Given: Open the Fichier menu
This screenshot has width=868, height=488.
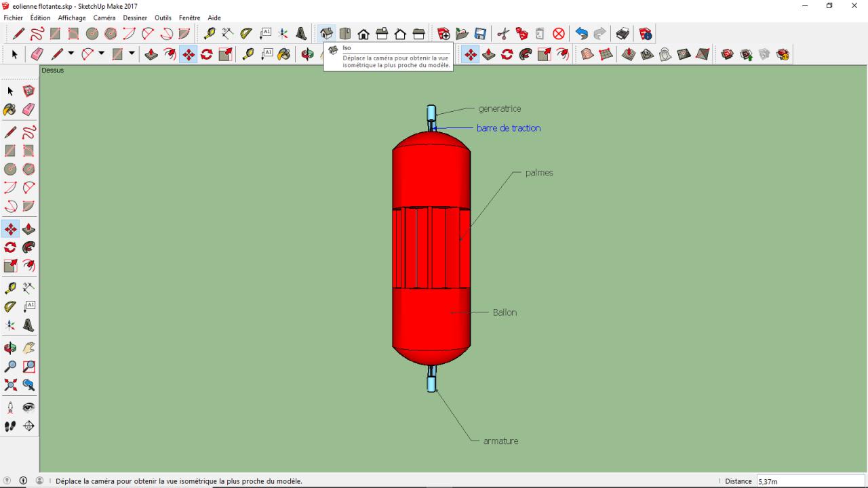Looking at the screenshot, I should (14, 18).
